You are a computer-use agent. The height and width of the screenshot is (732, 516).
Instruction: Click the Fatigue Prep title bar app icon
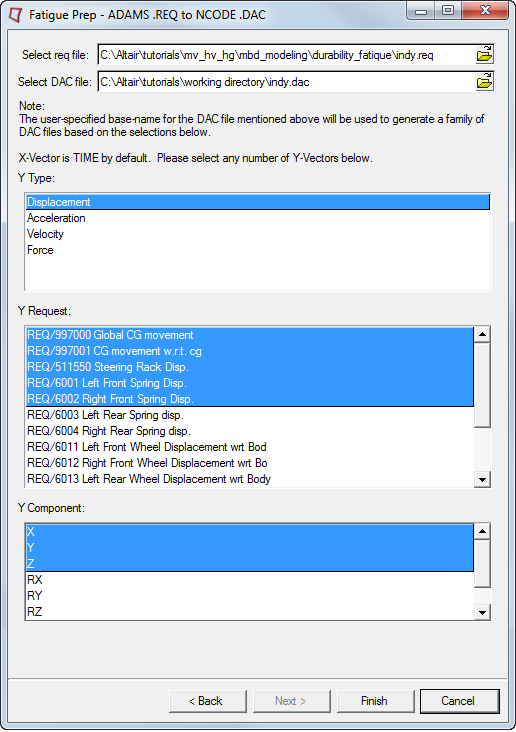coord(15,14)
